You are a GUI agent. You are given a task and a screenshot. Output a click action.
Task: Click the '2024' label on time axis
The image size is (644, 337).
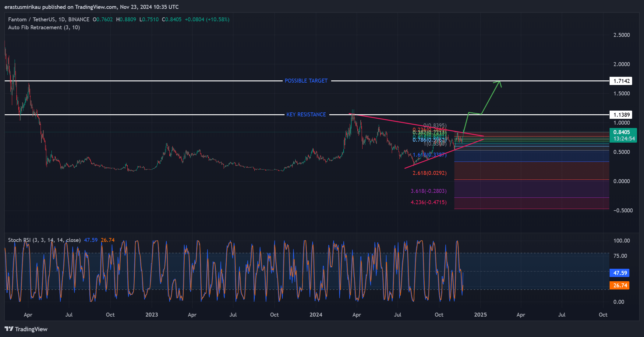(316, 315)
